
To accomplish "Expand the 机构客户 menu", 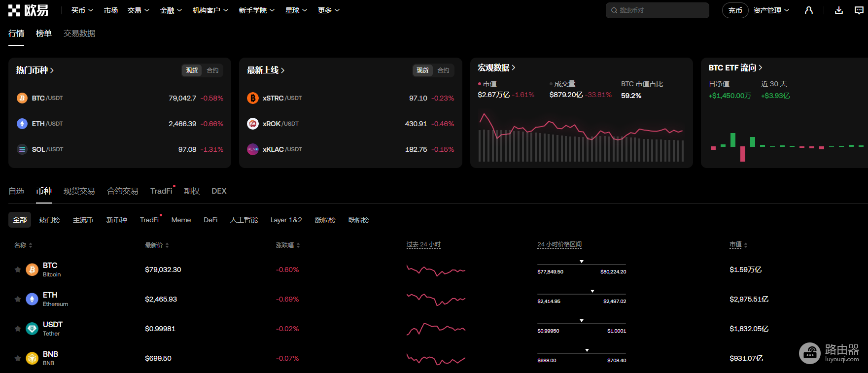I will coord(210,10).
